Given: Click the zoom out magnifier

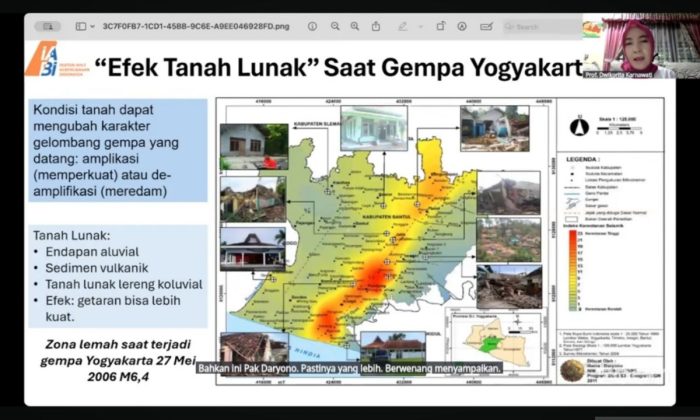Looking at the screenshot, I should [x=335, y=26].
